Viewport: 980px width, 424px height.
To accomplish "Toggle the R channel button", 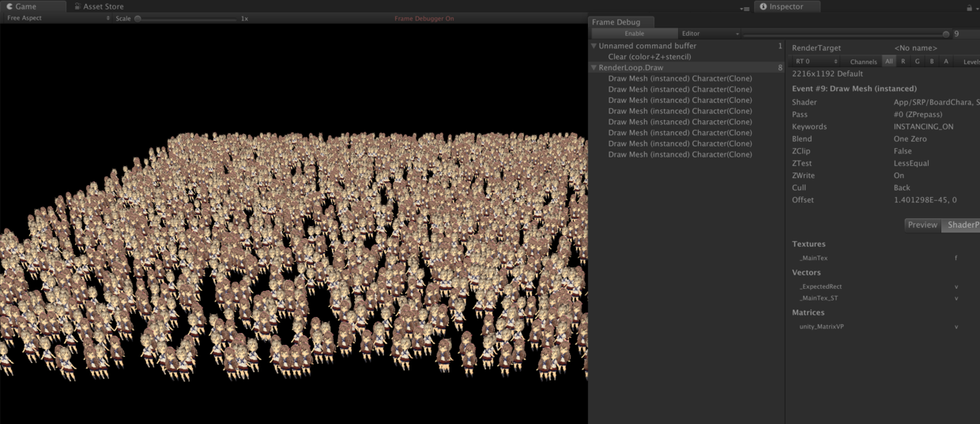I will click(x=903, y=61).
